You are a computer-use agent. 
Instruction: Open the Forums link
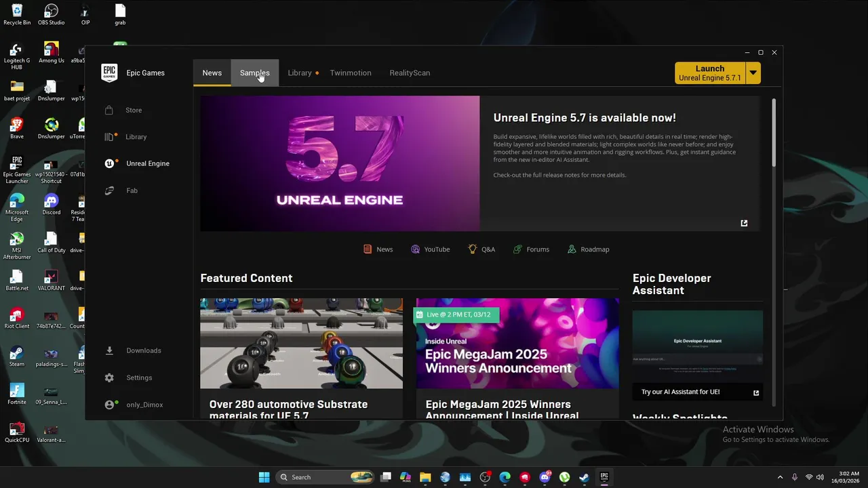531,249
